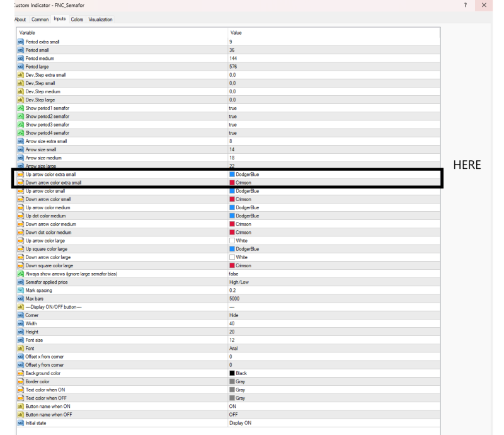Click the integer icon beside Max bars
Viewport: 504px width, 435px height.
tap(21, 299)
